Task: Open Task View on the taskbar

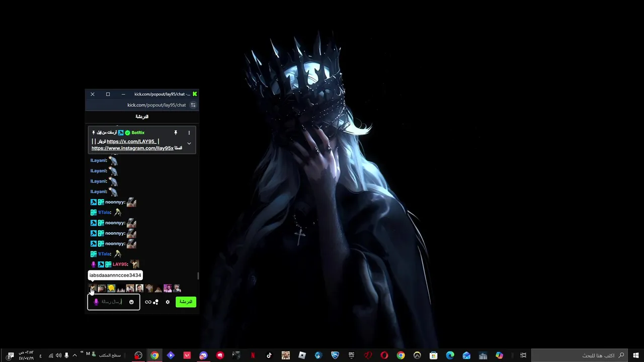Action: (x=523, y=355)
